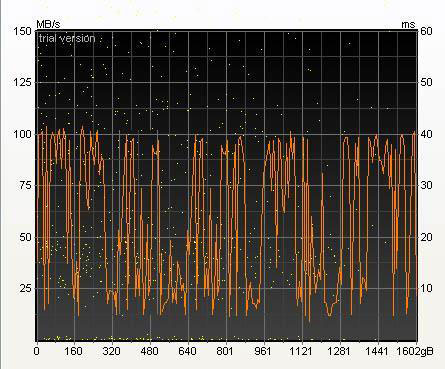This screenshot has width=445, height=369.
Task: Select the 801 label on capacity axis
Action: pyautogui.click(x=225, y=351)
